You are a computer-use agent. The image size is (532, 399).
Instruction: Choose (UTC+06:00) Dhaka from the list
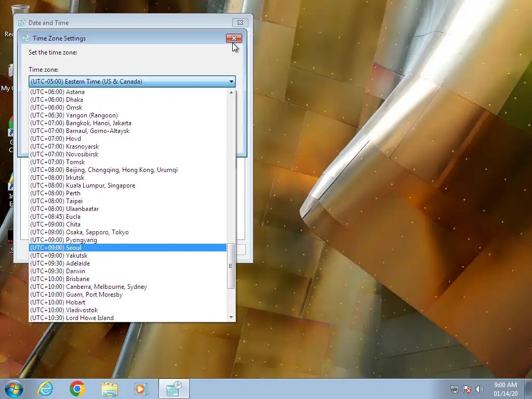(128, 100)
